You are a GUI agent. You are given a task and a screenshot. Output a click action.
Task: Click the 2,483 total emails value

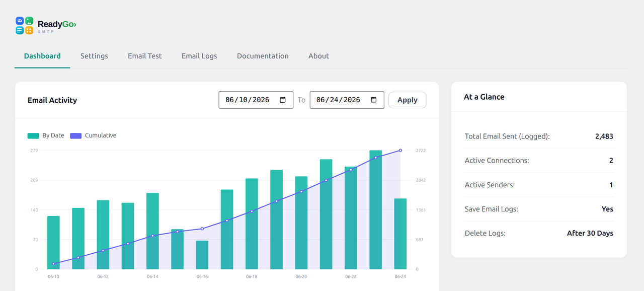[604, 136]
